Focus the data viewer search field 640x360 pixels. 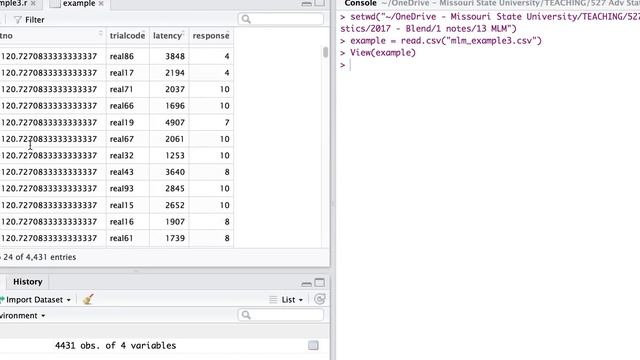[x=281, y=19]
